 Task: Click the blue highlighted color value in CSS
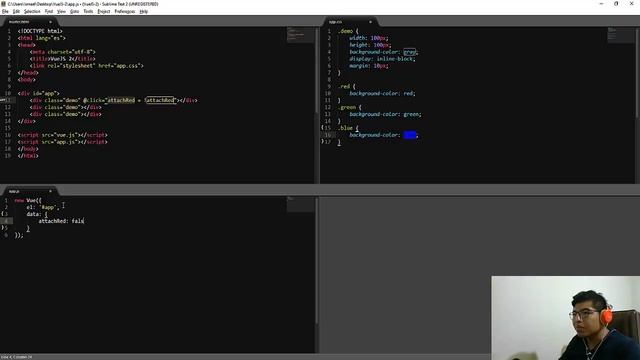click(x=410, y=135)
